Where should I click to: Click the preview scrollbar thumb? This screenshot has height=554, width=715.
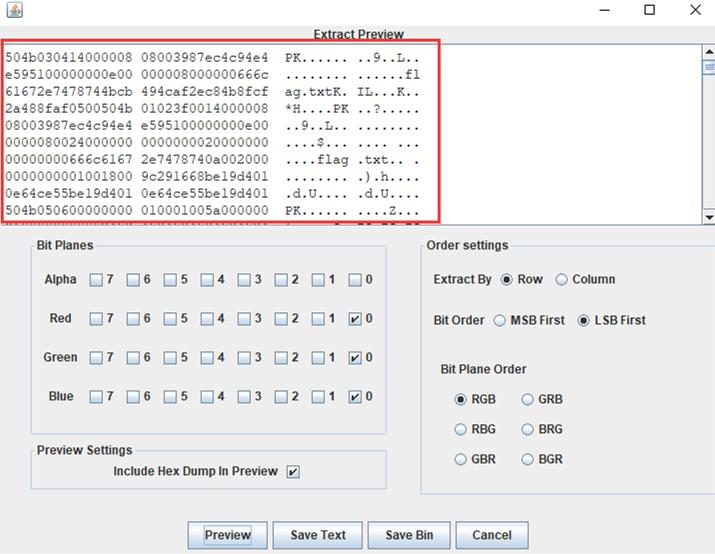(x=709, y=67)
